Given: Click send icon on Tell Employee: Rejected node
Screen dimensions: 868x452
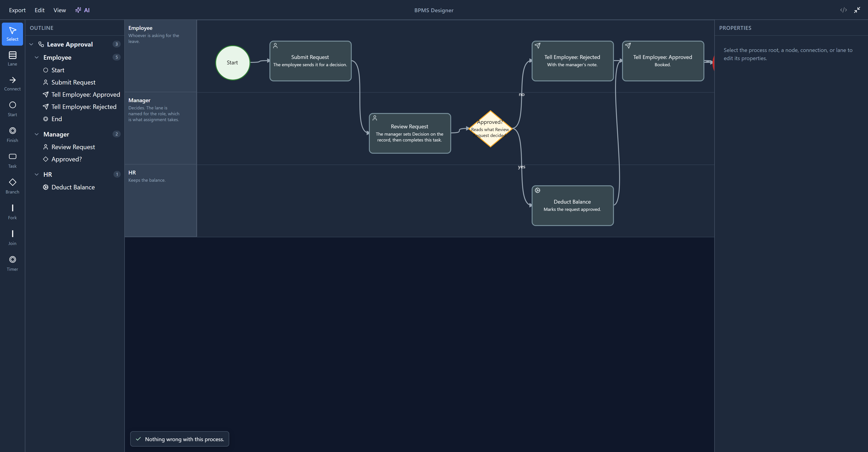Looking at the screenshot, I should (538, 45).
